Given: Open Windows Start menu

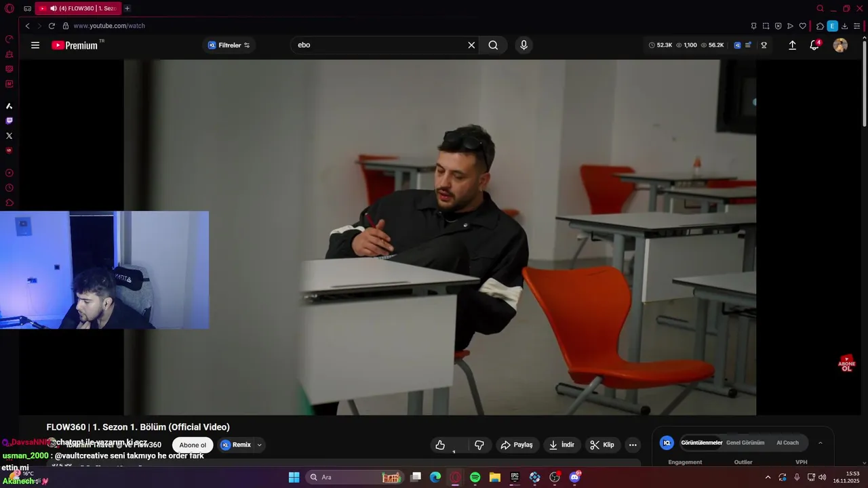Looking at the screenshot, I should pyautogui.click(x=294, y=477).
